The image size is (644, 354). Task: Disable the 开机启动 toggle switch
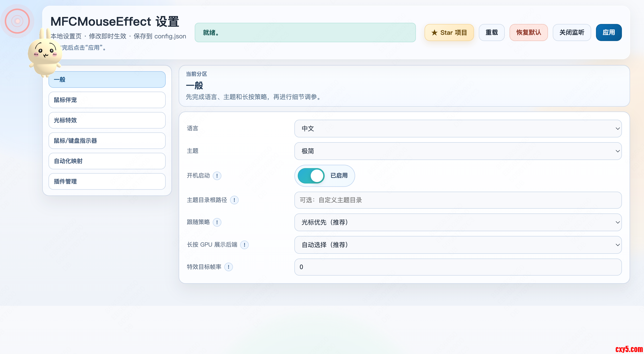pos(311,176)
